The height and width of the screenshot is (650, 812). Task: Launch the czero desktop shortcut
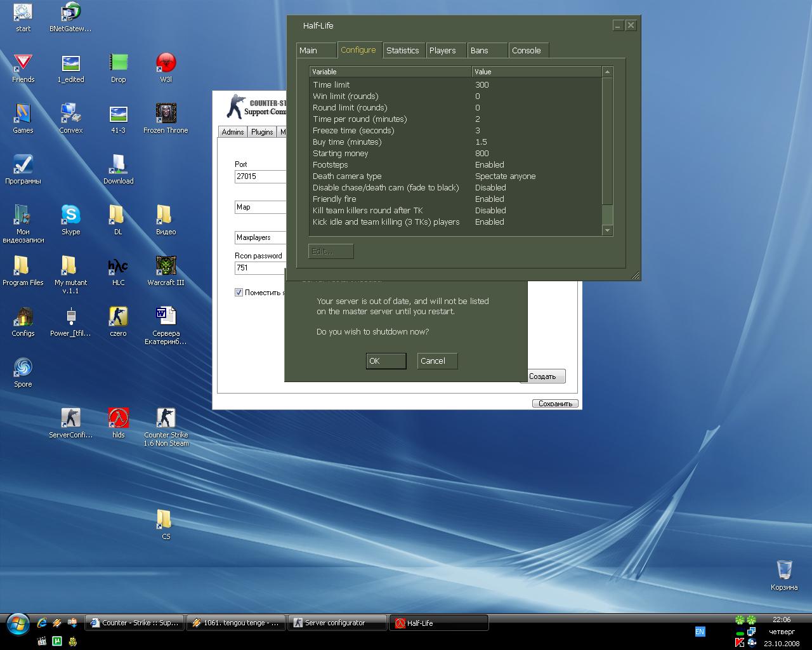click(118, 322)
